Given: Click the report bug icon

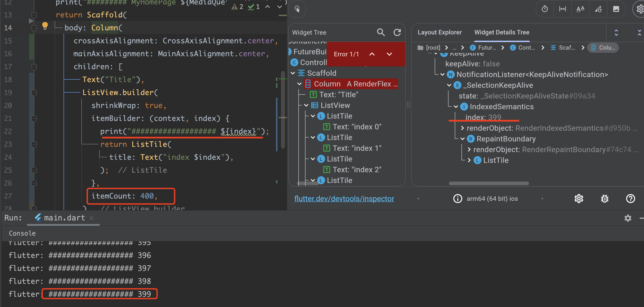Looking at the screenshot, I should (605, 199).
